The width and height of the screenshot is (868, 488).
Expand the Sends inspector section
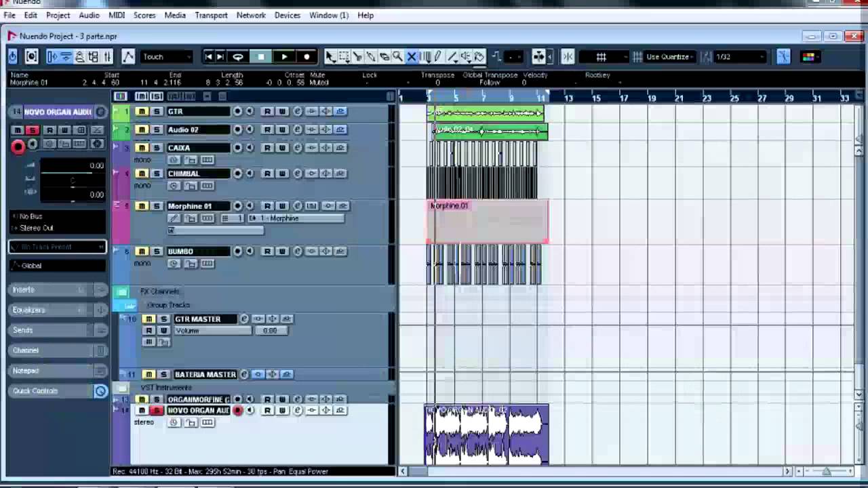58,331
